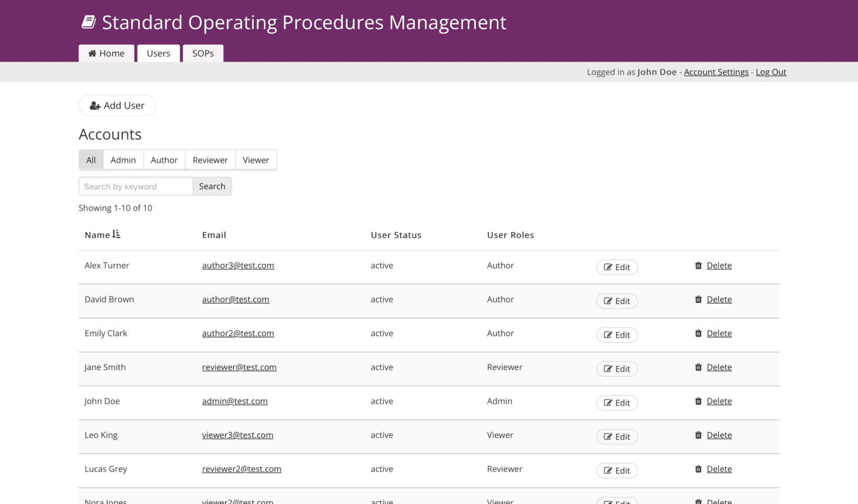This screenshot has height=504, width=858.
Task: Select the Admin account filter
Action: pyautogui.click(x=123, y=160)
